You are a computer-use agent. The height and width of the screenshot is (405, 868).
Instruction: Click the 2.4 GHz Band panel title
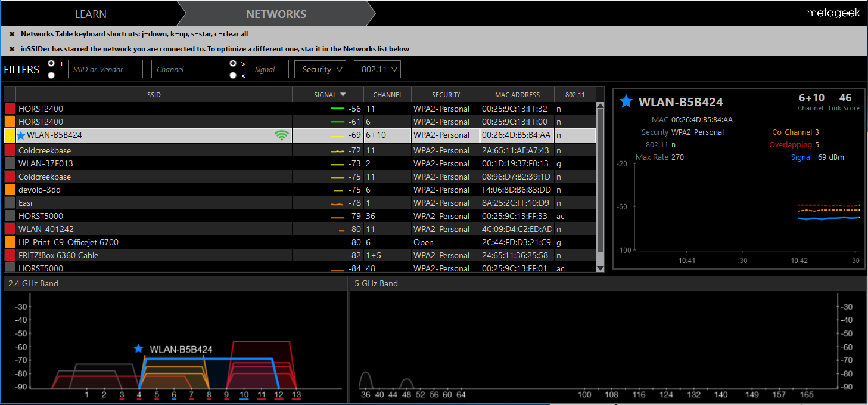tap(33, 283)
